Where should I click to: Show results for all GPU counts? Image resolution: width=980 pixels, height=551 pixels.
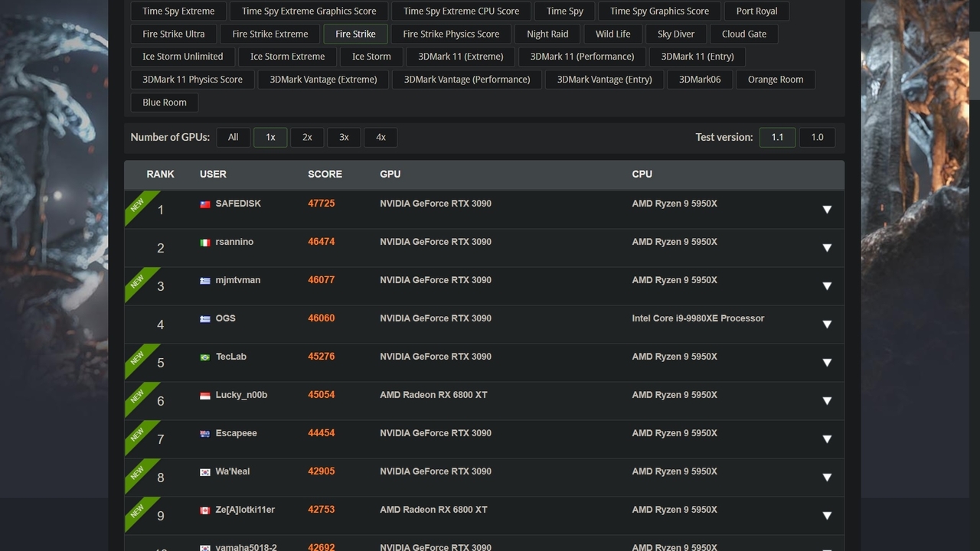pos(234,137)
